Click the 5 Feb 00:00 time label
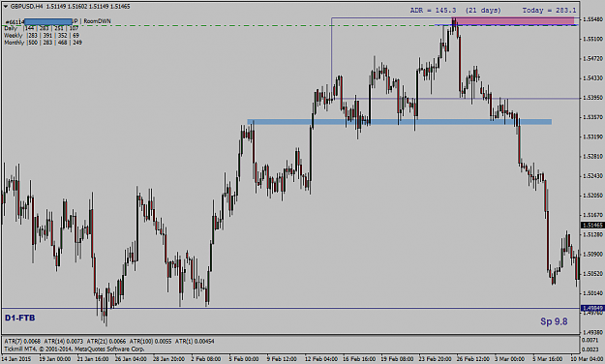605x364 pixels. click(244, 359)
